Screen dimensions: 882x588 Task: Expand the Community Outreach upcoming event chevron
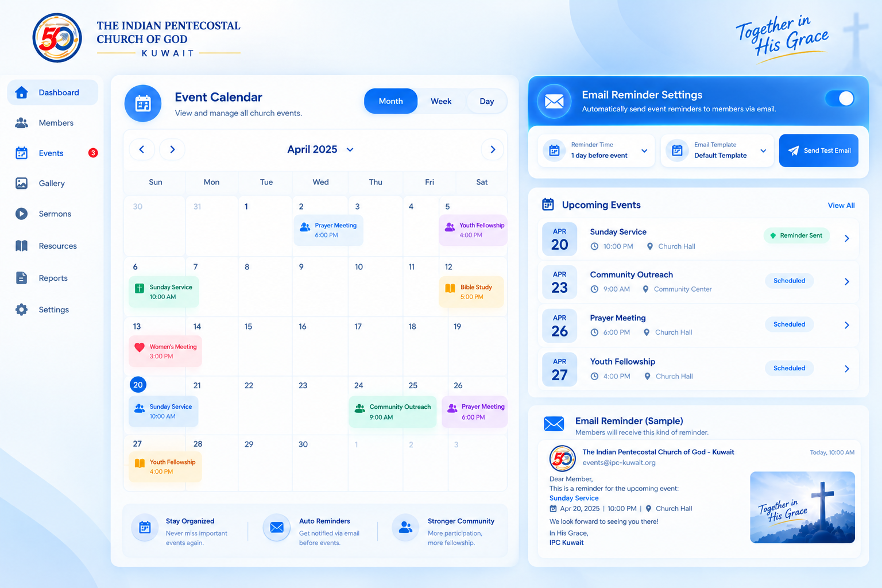point(847,281)
